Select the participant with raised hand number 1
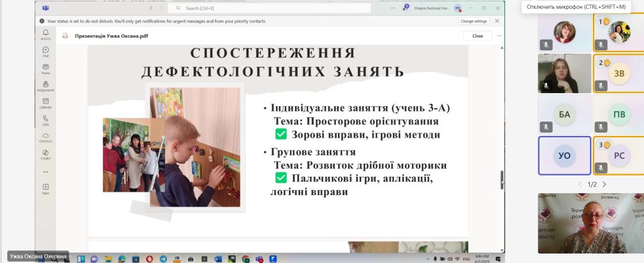 pos(618,33)
